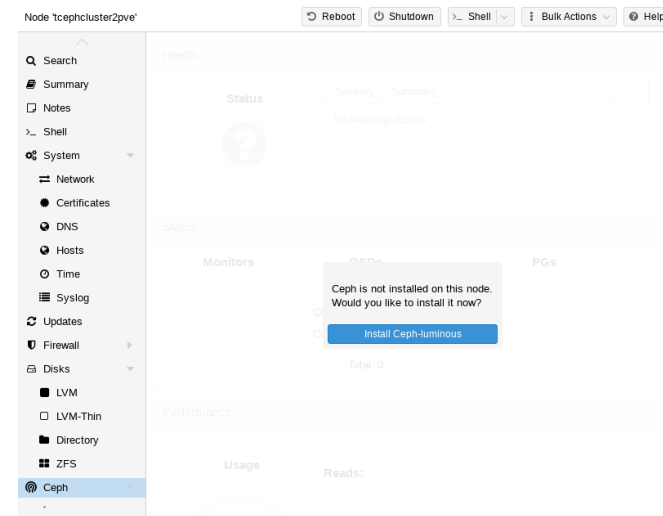Click the Syslog list icon

[44, 297]
